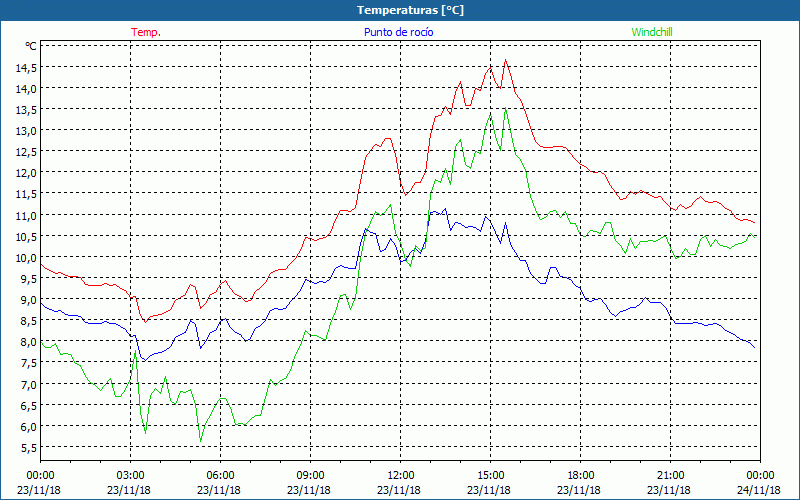800x500 pixels.
Task: Click the Temperaturas [°C] chart title
Action: pos(410,10)
